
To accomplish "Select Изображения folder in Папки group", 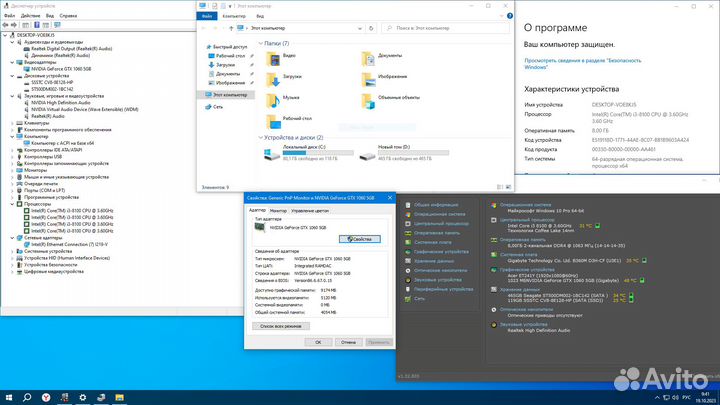I will [x=384, y=80].
